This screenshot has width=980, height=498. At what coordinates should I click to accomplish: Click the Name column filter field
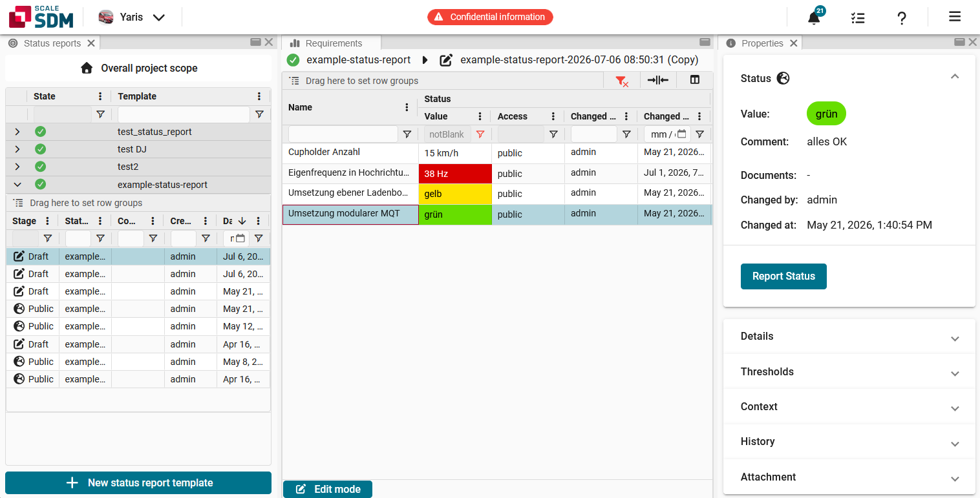pos(343,134)
